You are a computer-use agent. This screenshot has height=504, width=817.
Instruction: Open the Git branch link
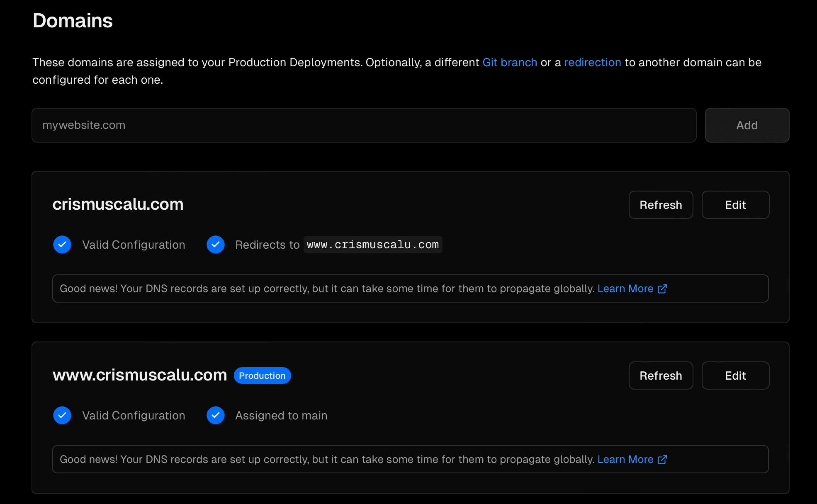pos(510,62)
